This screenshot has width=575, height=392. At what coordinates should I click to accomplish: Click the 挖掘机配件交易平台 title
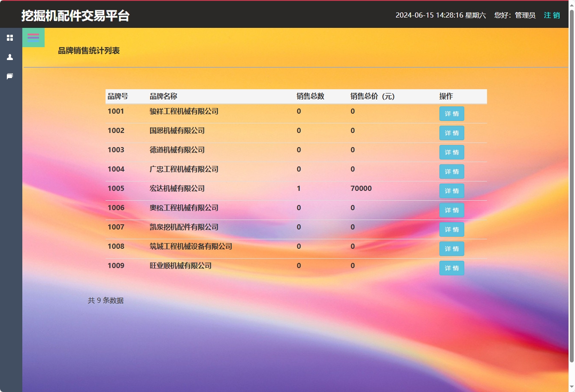[x=76, y=15]
